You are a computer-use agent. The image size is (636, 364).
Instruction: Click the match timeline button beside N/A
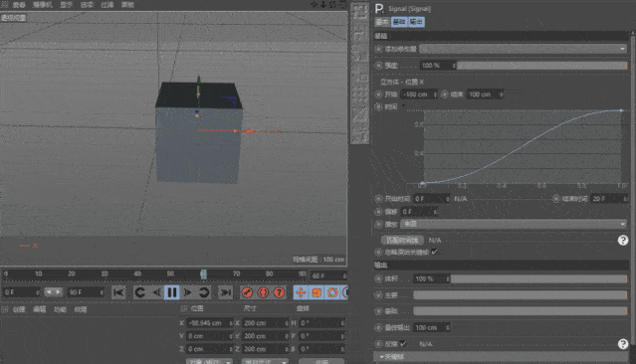[402, 240]
